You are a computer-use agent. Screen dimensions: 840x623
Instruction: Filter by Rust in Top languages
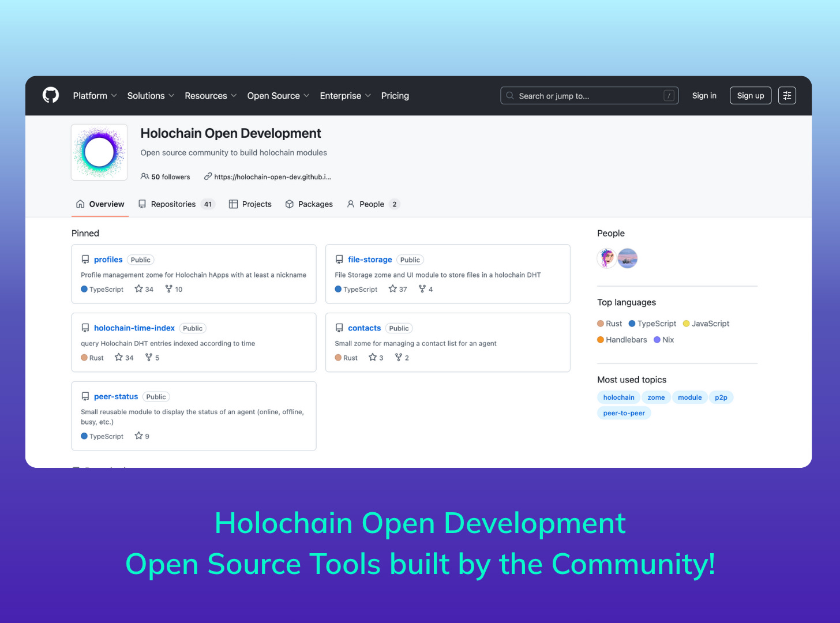(610, 324)
